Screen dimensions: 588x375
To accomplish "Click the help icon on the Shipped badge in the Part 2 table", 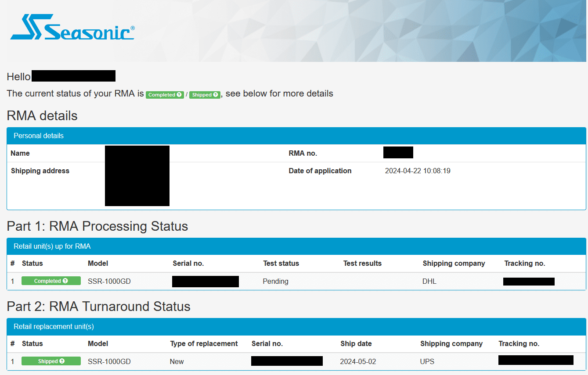I will (x=62, y=361).
